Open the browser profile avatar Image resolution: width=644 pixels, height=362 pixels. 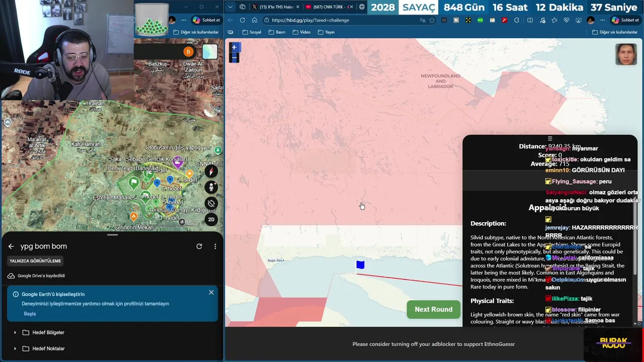pos(591,20)
